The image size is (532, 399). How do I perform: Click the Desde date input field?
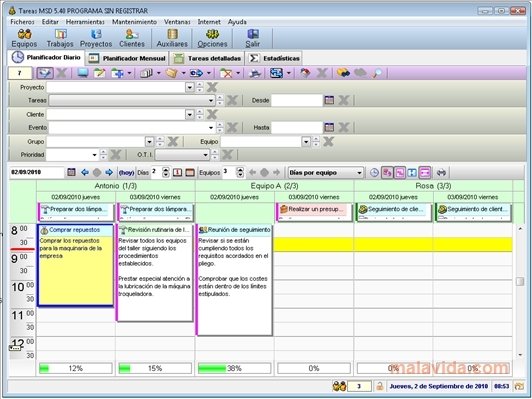point(297,100)
